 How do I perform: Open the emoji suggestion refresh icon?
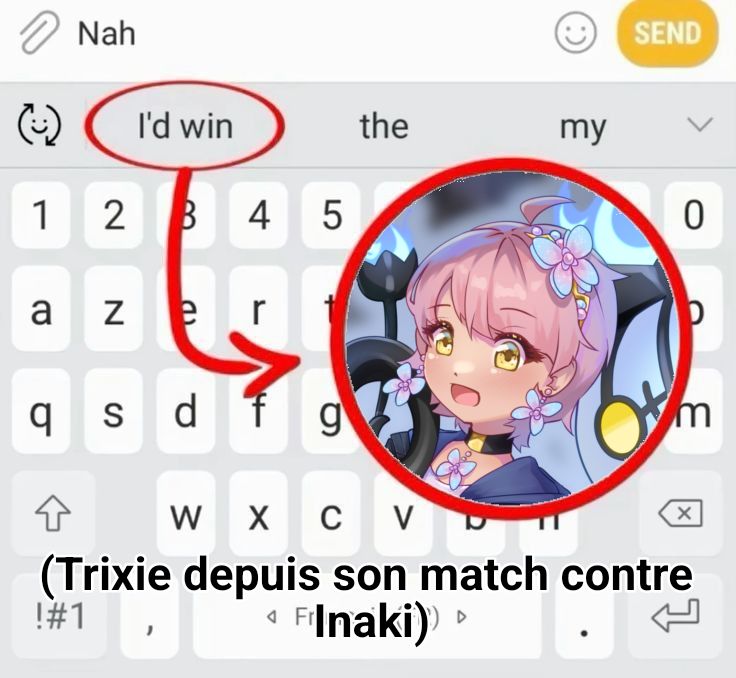click(x=39, y=124)
